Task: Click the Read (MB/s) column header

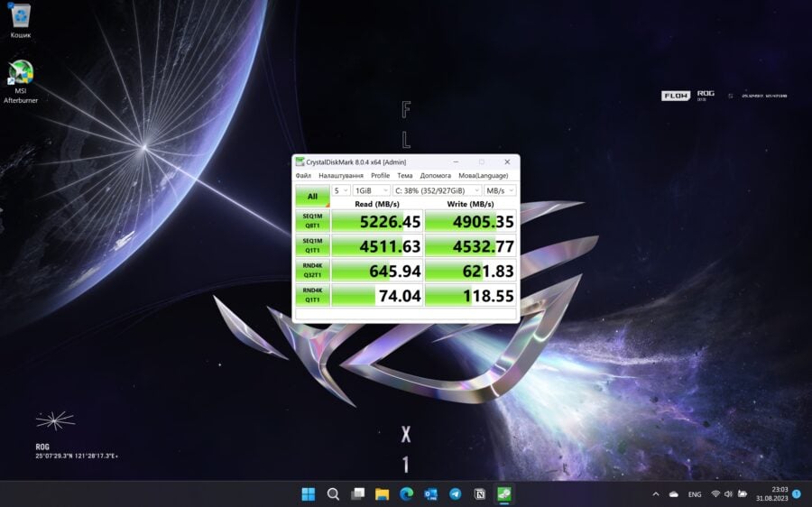Action: [x=377, y=204]
